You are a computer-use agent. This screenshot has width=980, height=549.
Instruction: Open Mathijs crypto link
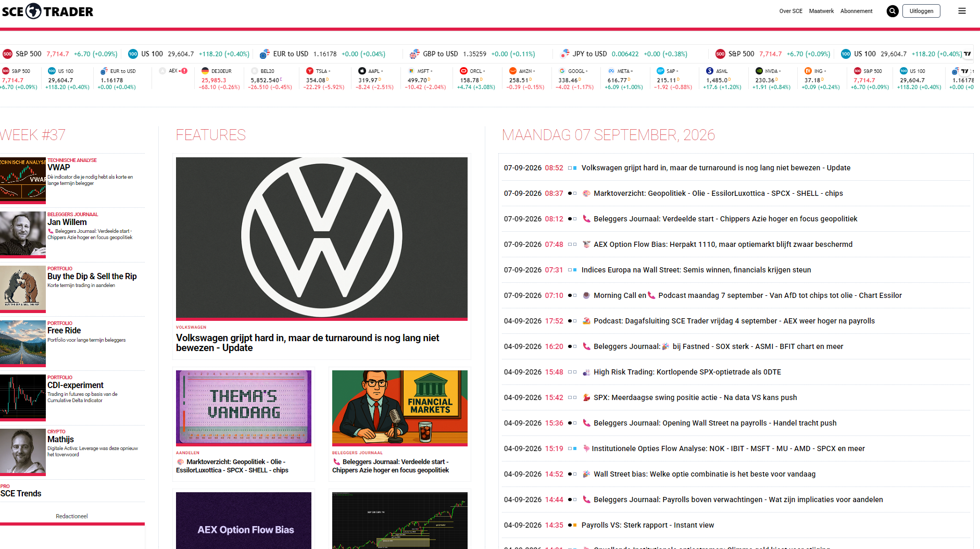click(x=60, y=440)
